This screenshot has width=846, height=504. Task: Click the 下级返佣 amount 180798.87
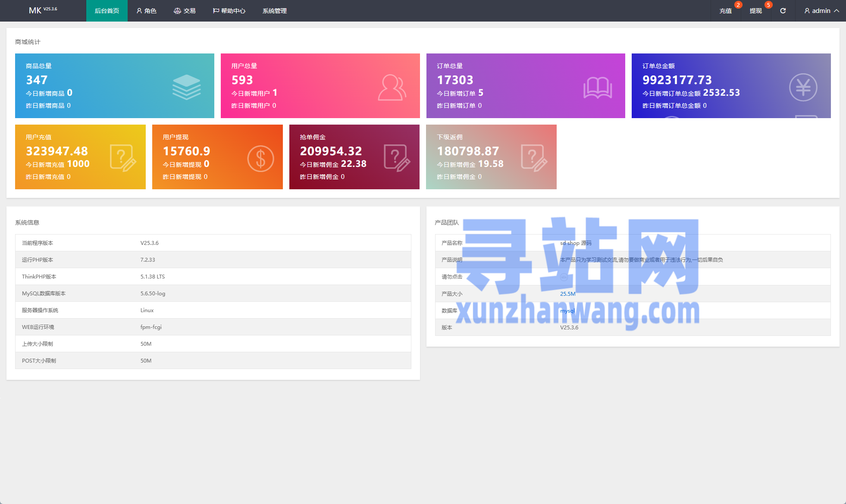pyautogui.click(x=468, y=151)
